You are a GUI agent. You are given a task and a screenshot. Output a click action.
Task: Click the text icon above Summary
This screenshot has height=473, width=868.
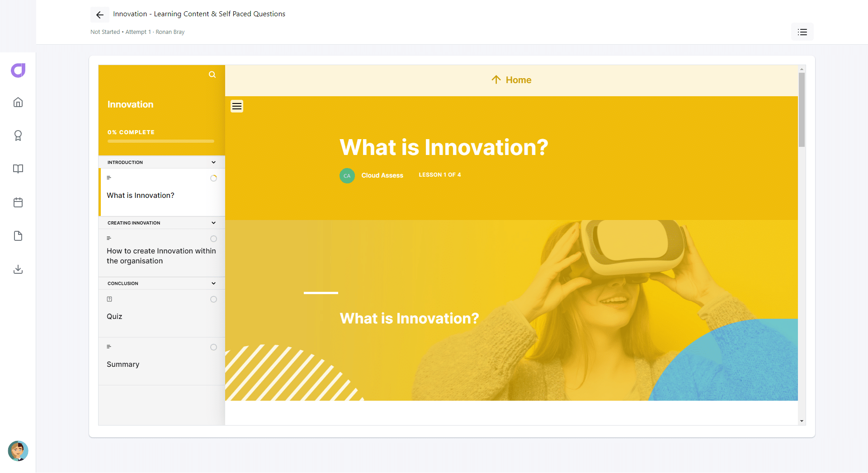(x=109, y=347)
